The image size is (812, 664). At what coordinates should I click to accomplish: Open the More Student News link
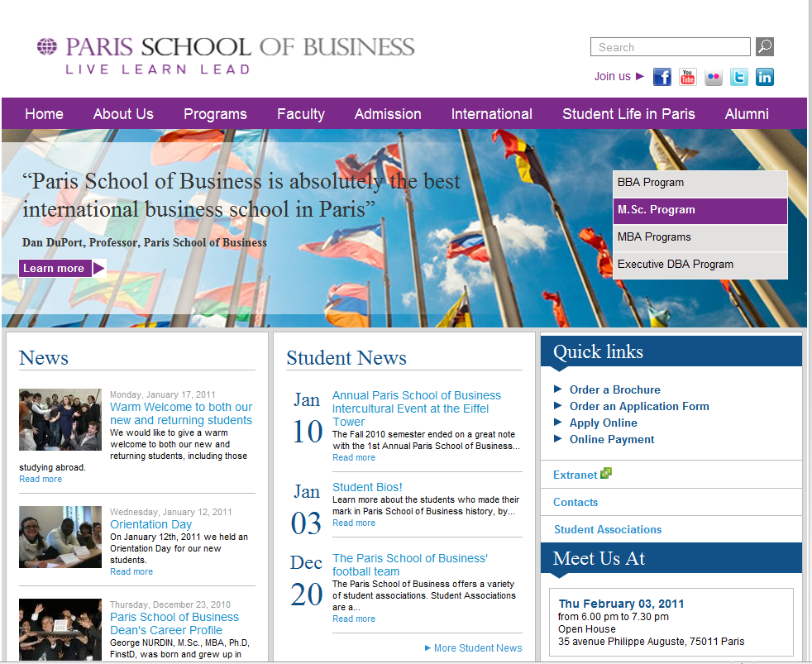(x=477, y=647)
